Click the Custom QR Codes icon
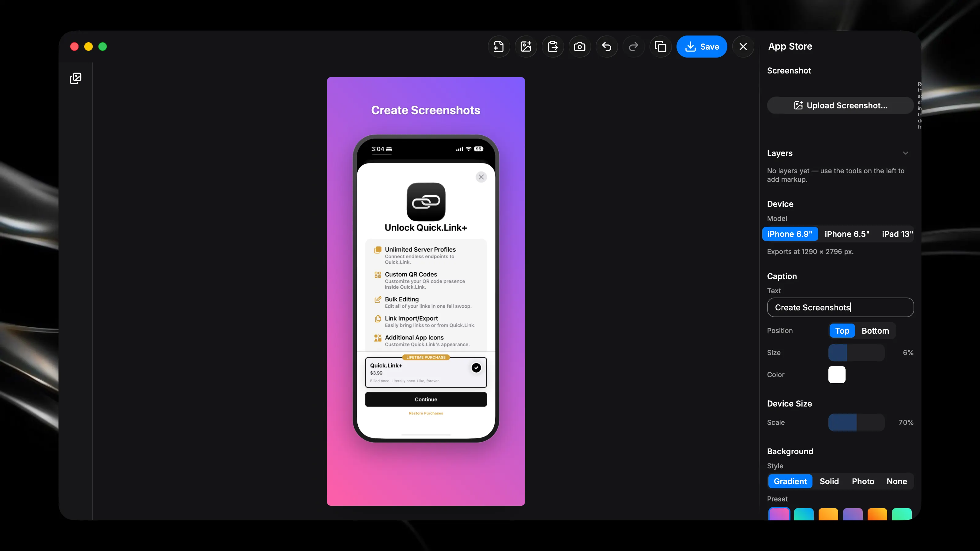The height and width of the screenshot is (551, 980). point(378,275)
